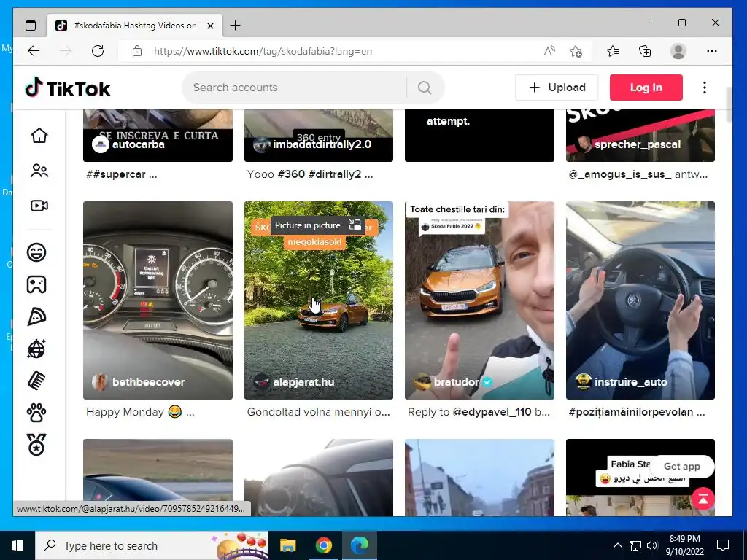Open Microsoft Edge taskbar icon
Image resolution: width=747 pixels, height=560 pixels.
[x=359, y=545]
